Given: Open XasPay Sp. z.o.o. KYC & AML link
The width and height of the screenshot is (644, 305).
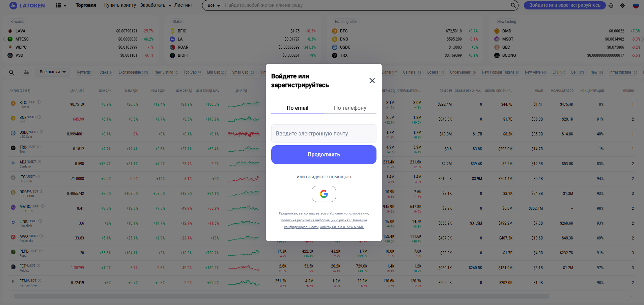Looking at the screenshot, I should 342,227.
